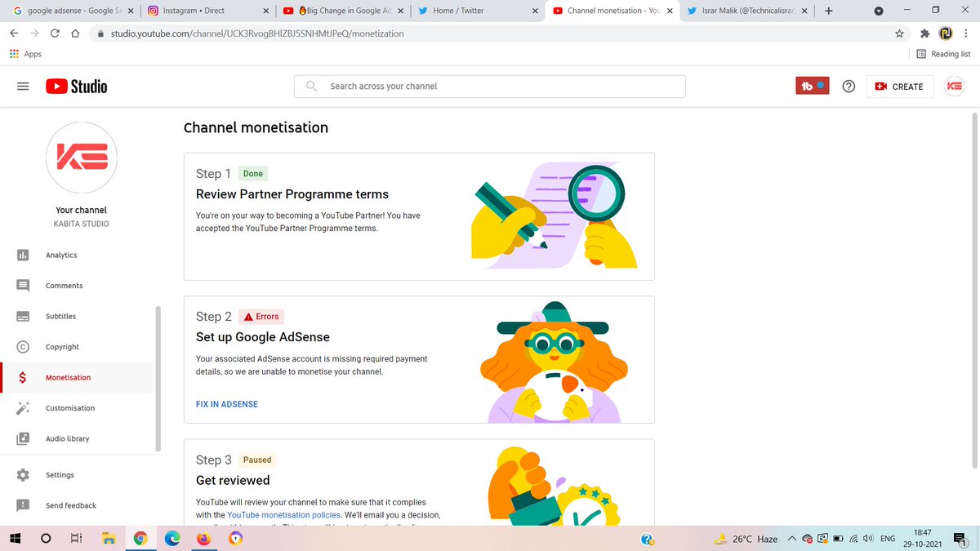
Task: Close the Home / Twitter tab
Action: (x=535, y=11)
